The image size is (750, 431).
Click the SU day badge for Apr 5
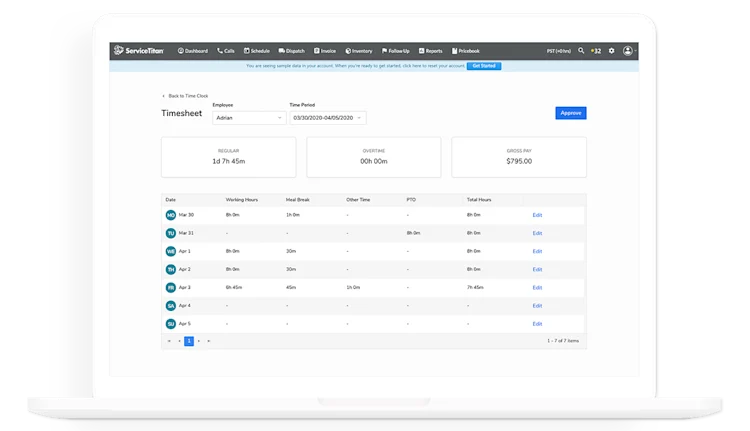coord(171,324)
